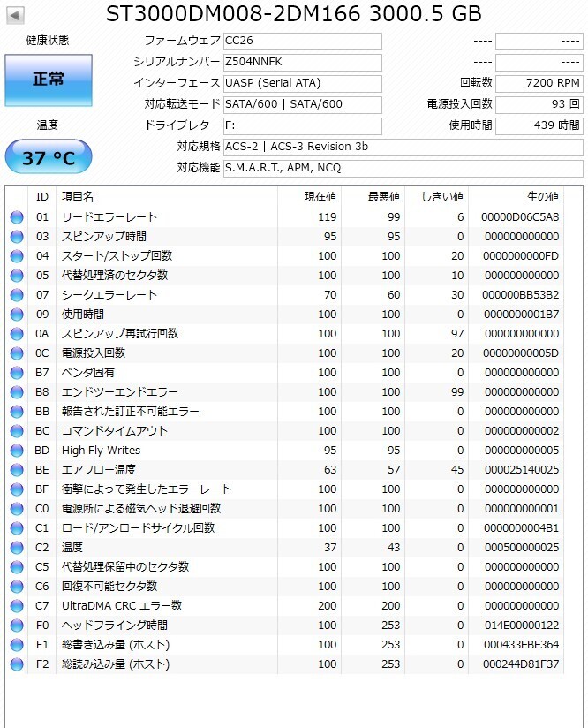The image size is (588, 728).
Task: Select raw value 0000000004B1
Action: pyautogui.click(x=521, y=528)
